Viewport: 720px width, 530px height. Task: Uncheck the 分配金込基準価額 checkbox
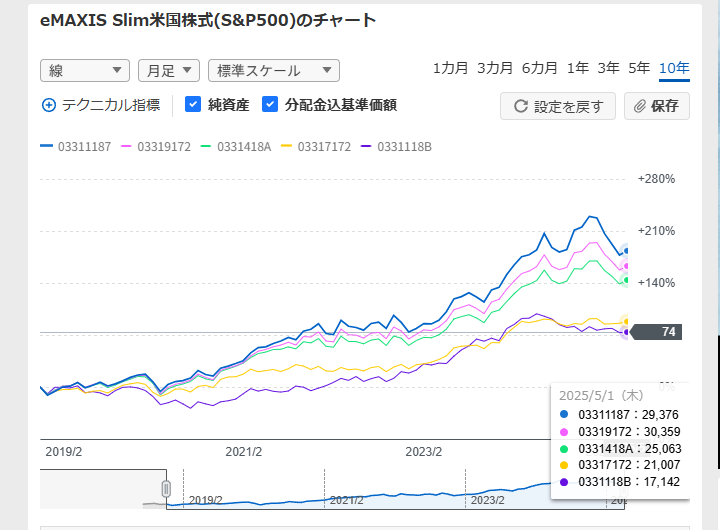click(270, 104)
